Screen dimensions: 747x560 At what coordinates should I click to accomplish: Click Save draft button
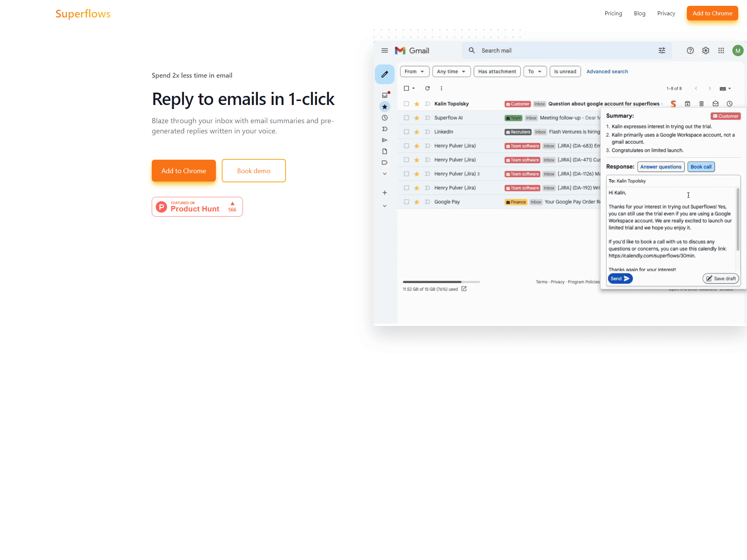721,279
